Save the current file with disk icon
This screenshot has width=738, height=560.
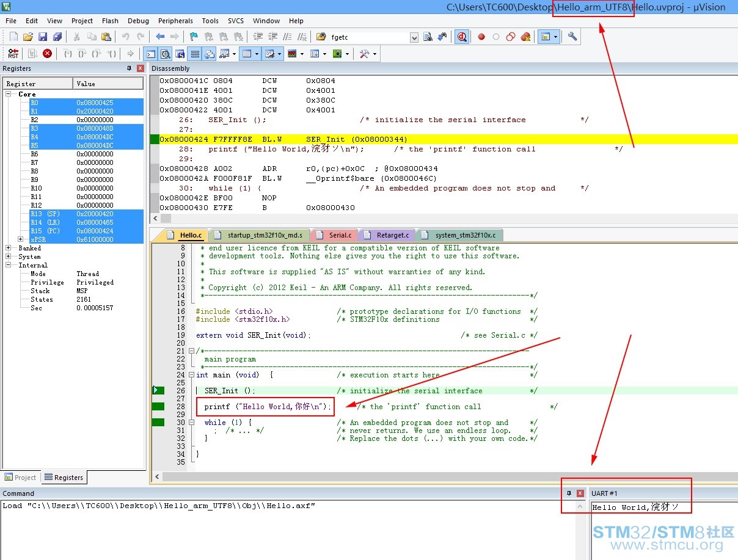[x=43, y=37]
